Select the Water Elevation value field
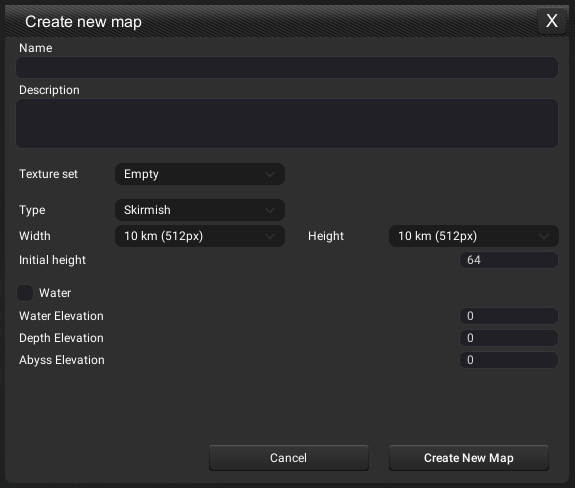This screenshot has width=575, height=488. (x=509, y=316)
